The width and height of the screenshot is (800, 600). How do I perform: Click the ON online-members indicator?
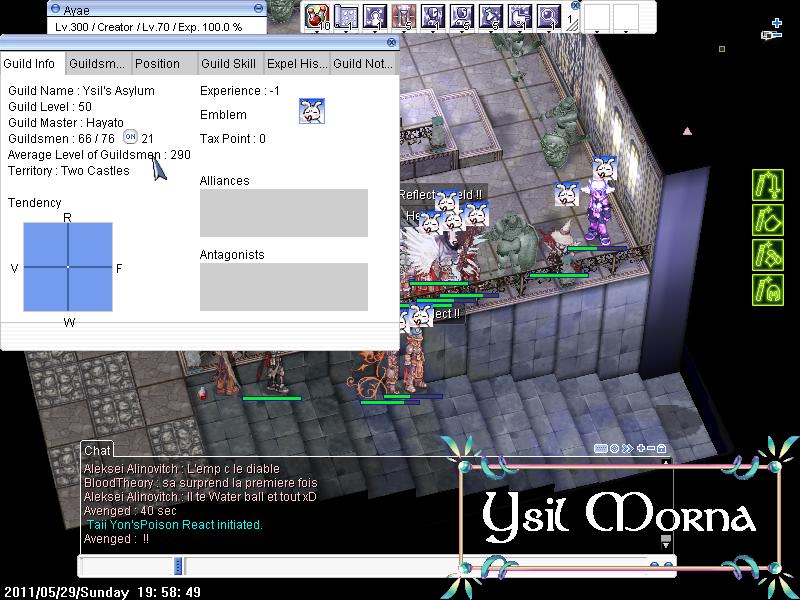[x=131, y=137]
